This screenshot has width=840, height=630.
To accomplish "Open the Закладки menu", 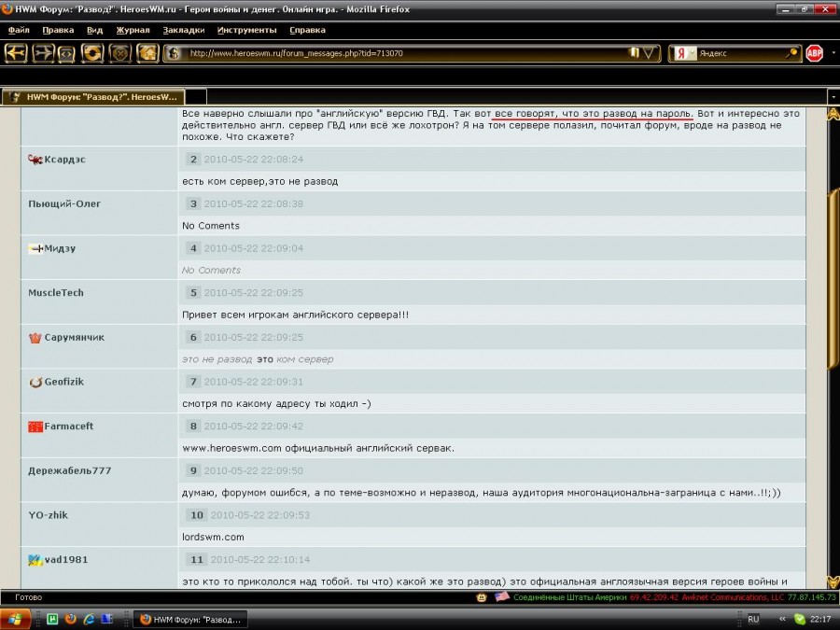I will pos(183,30).
